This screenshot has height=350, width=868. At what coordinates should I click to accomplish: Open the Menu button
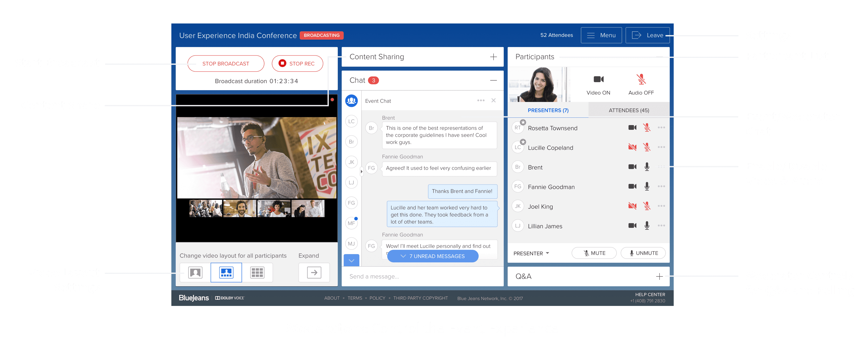coord(601,35)
